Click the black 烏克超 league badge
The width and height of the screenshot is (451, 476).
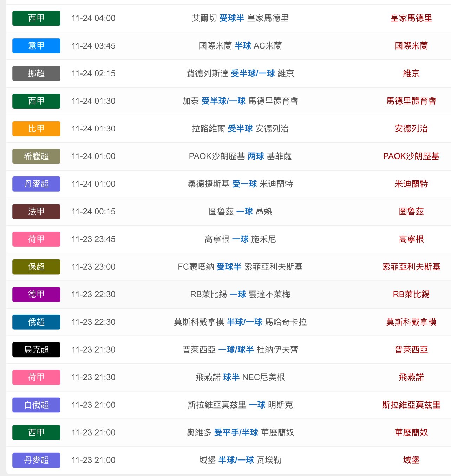(x=36, y=350)
